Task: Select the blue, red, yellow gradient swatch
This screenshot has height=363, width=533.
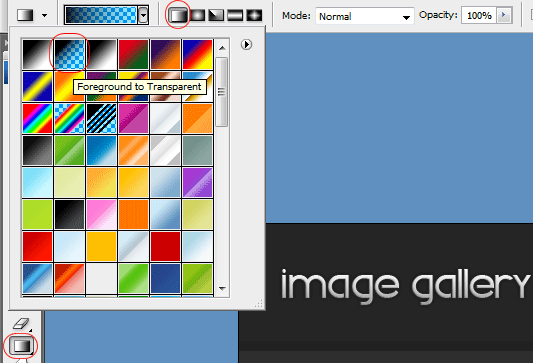Action: 197,54
